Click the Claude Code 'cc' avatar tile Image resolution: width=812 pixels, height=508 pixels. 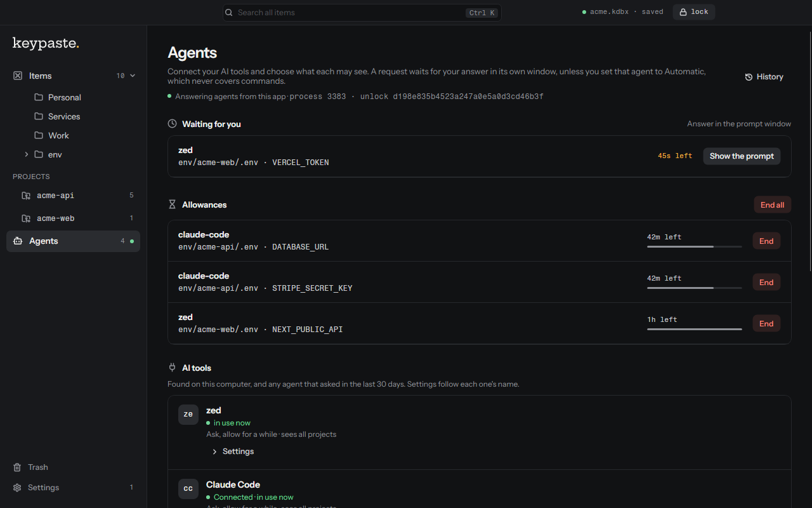[x=188, y=489]
